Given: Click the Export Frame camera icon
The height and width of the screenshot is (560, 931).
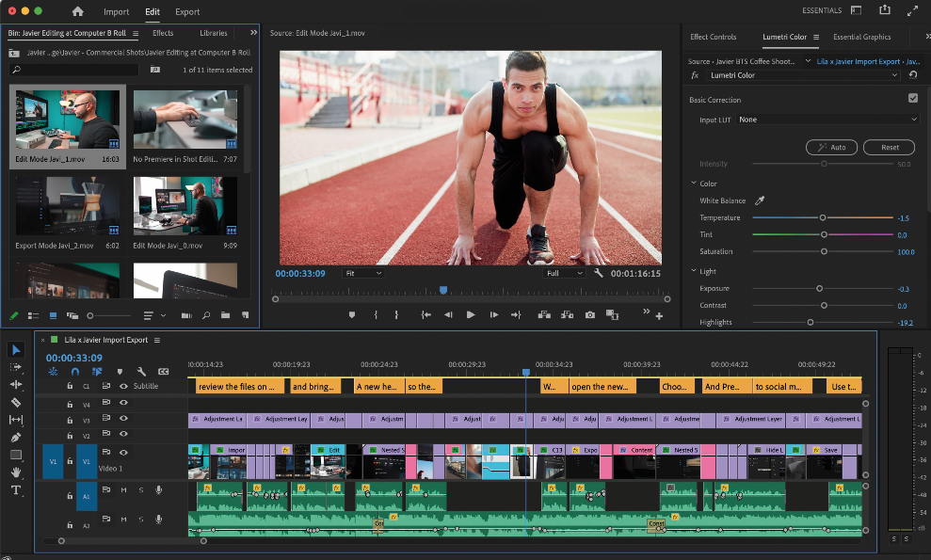Looking at the screenshot, I should click(589, 316).
